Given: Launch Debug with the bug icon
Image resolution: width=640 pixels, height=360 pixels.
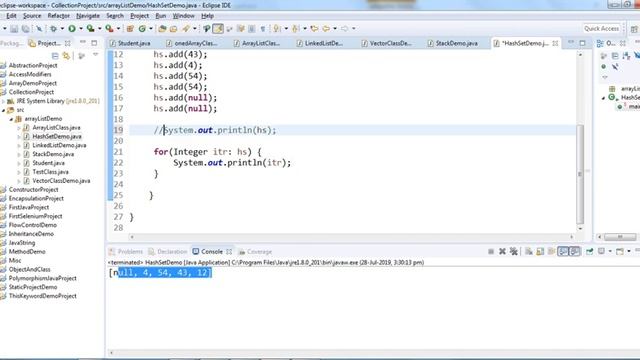Looking at the screenshot, I should [x=53, y=29].
